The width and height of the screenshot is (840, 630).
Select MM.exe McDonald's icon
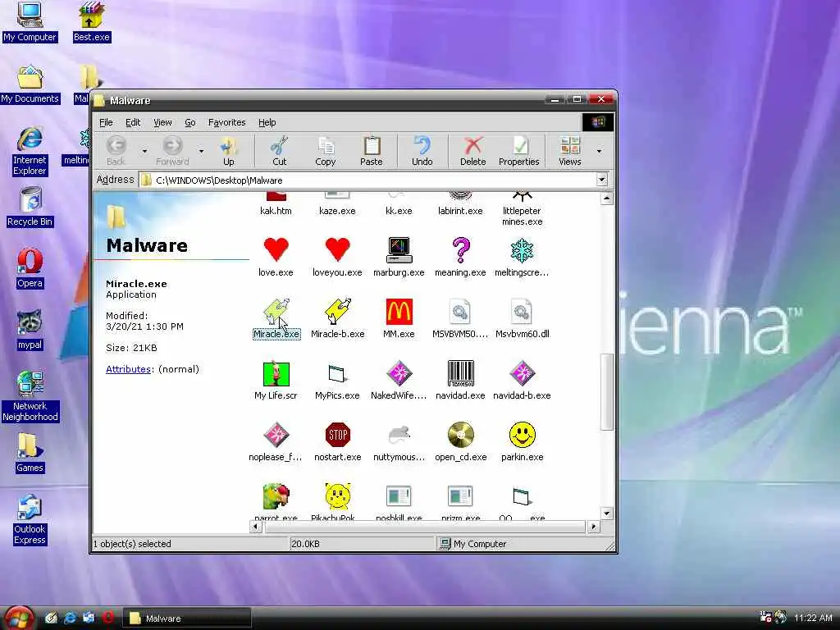[x=399, y=311]
